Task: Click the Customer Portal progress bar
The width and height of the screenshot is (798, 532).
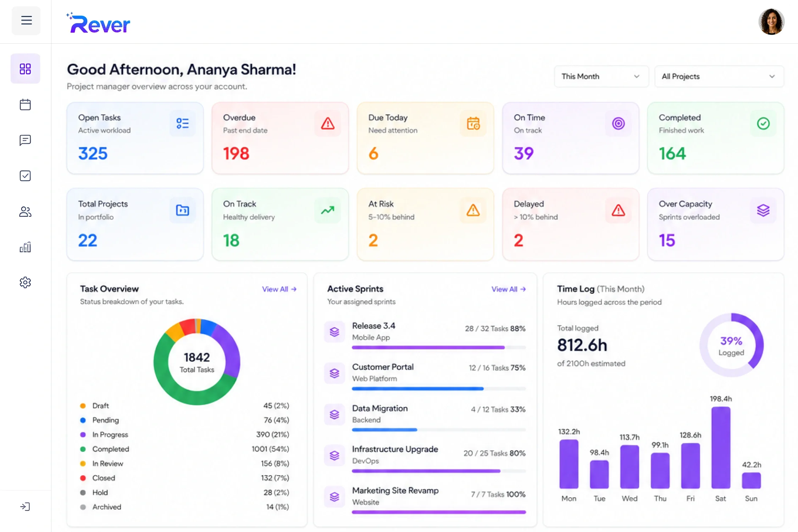Action: point(439,389)
